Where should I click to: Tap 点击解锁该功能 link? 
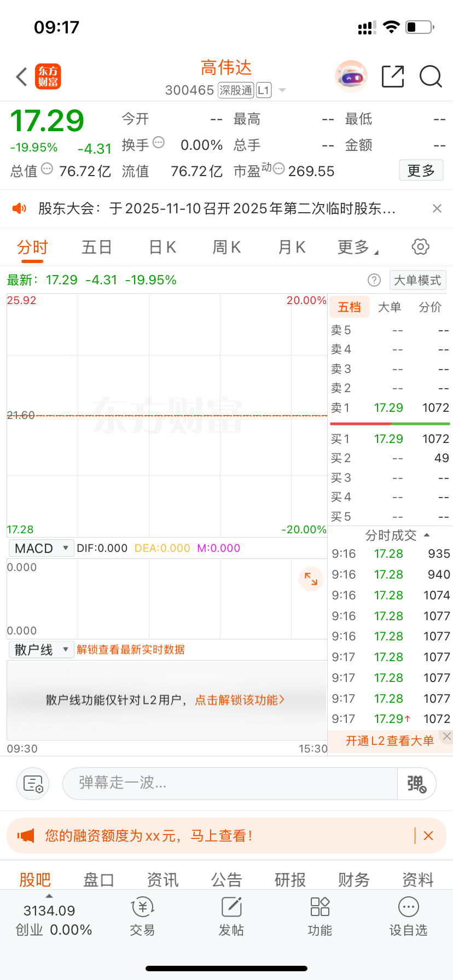tap(240, 700)
